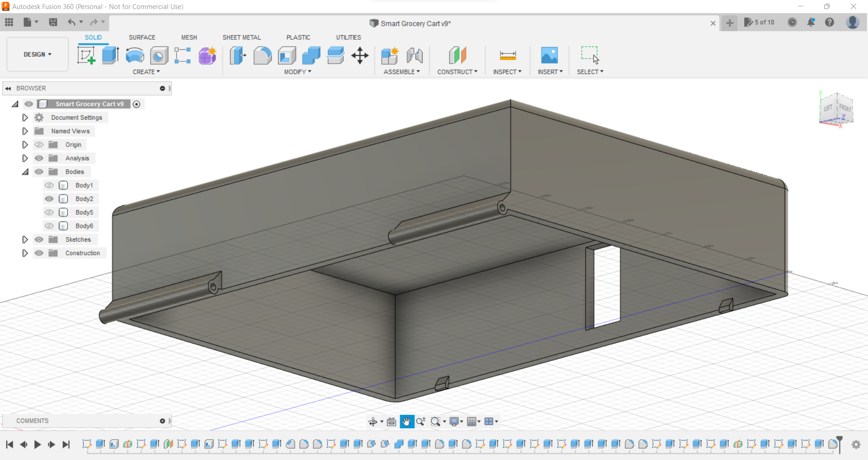Switch to the SOLID tab
Image resolution: width=868 pixels, height=460 pixels.
(93, 38)
